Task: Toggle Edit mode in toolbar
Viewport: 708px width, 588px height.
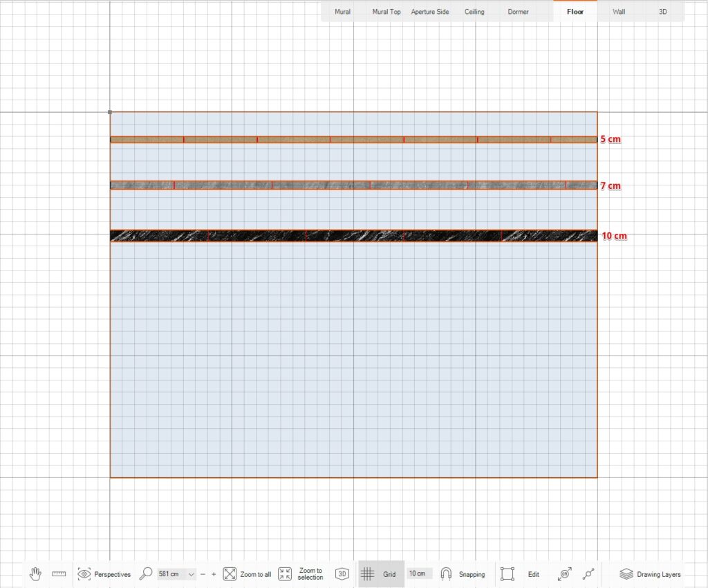Action: tap(520, 574)
